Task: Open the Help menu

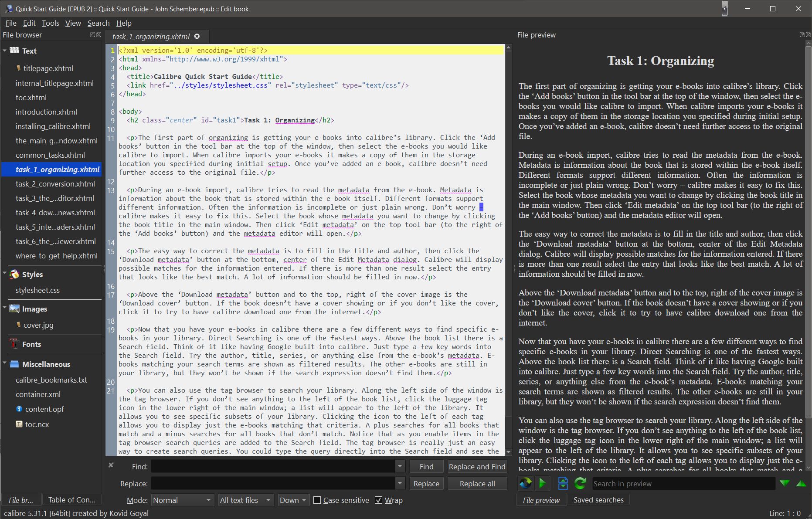Action: (124, 23)
